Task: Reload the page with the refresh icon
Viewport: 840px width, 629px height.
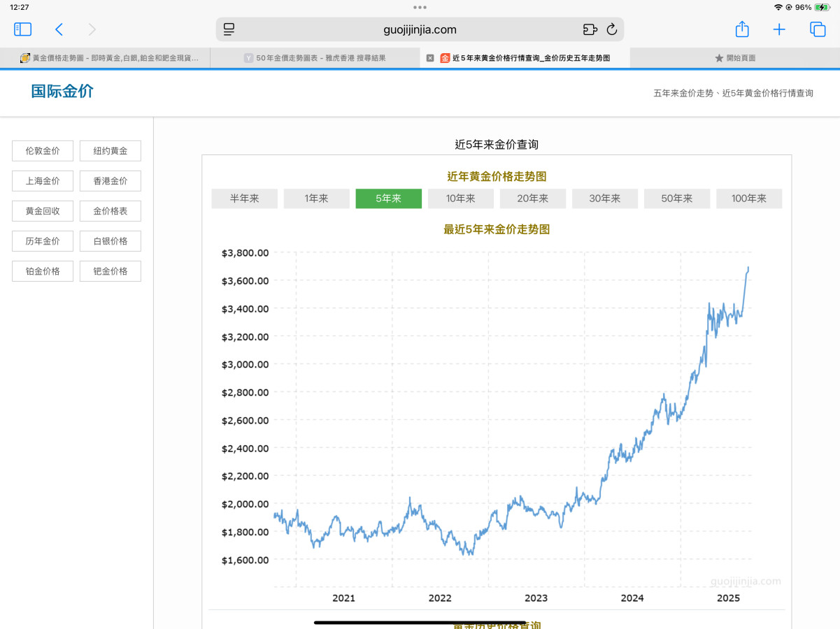Action: pos(612,29)
